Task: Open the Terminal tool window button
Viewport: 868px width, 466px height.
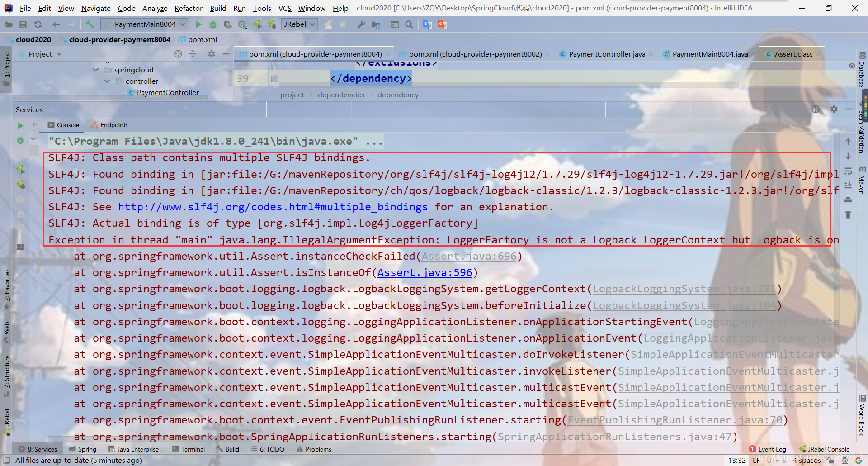Action: point(189,449)
